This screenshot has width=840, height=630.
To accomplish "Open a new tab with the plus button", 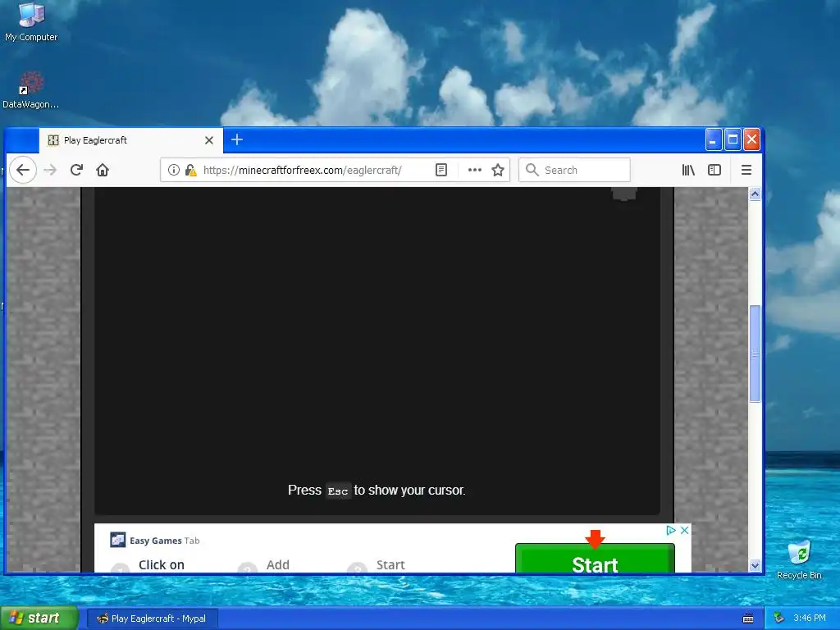I will point(237,139).
